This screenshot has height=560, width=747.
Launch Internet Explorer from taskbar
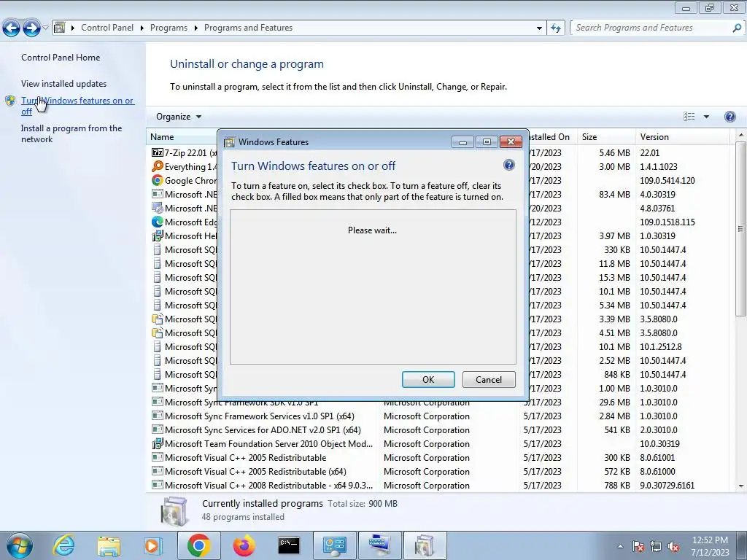[x=63, y=545]
